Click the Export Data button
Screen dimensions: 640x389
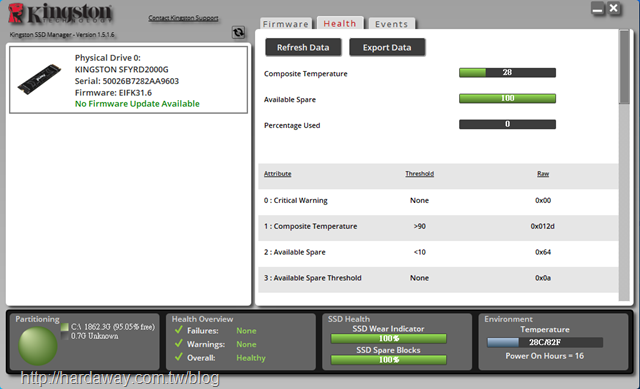coord(387,47)
